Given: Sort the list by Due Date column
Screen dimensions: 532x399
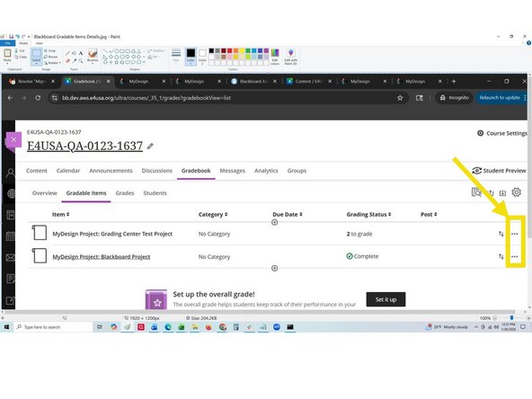Looking at the screenshot, I should [x=287, y=214].
